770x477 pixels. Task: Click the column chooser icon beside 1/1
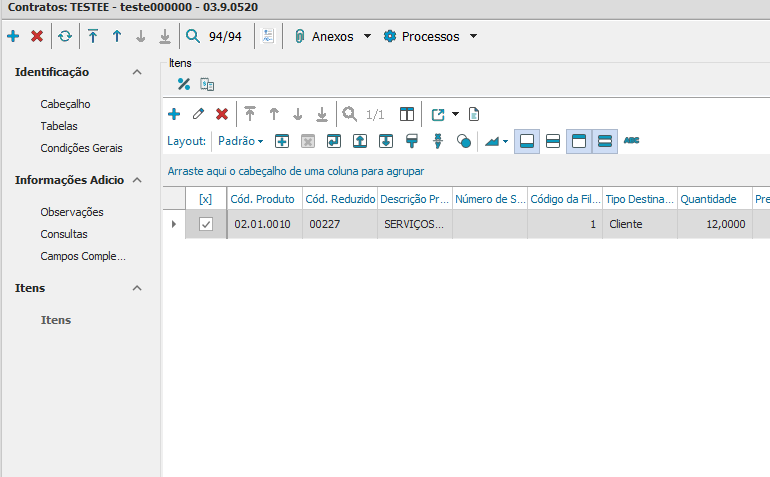tap(407, 114)
